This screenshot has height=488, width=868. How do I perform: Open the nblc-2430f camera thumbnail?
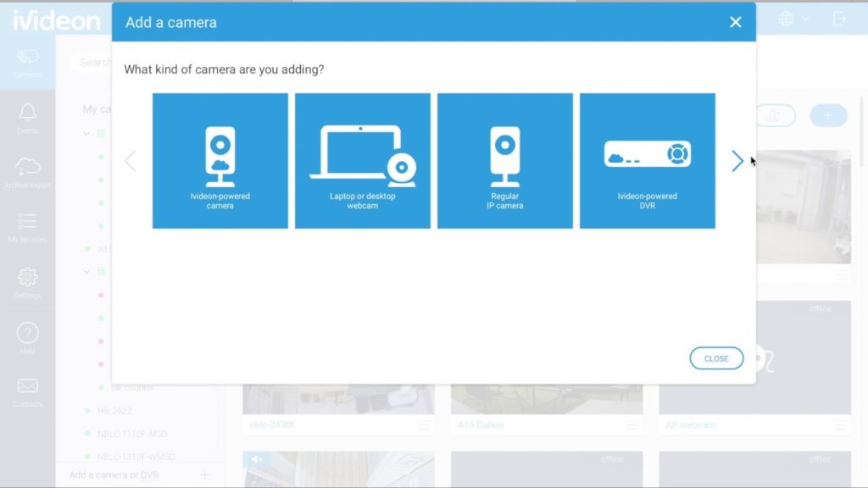click(x=338, y=399)
